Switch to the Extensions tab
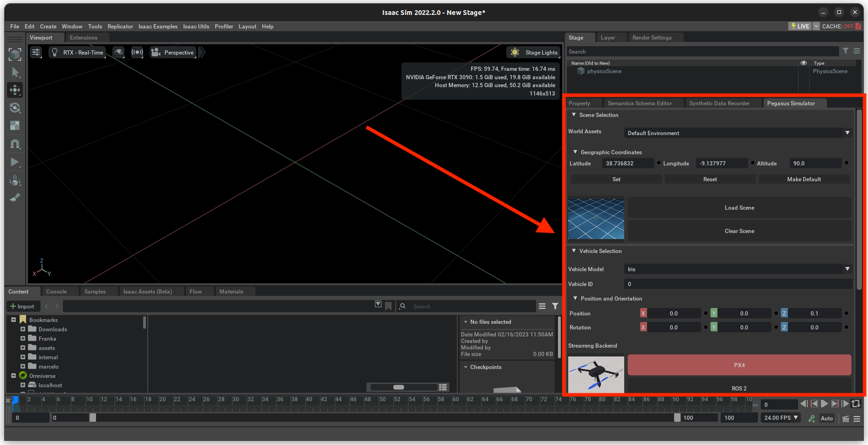 coord(84,38)
